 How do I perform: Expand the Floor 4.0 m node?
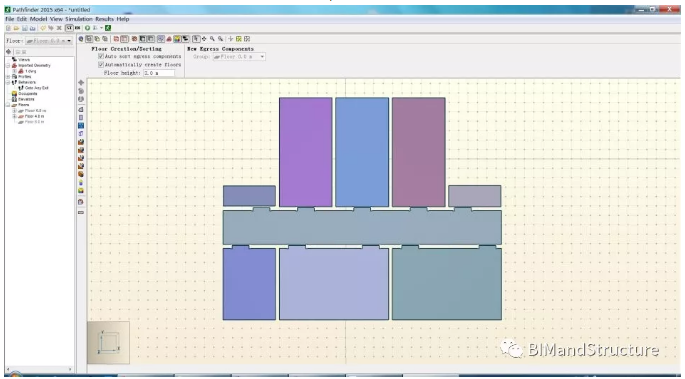click(x=14, y=117)
